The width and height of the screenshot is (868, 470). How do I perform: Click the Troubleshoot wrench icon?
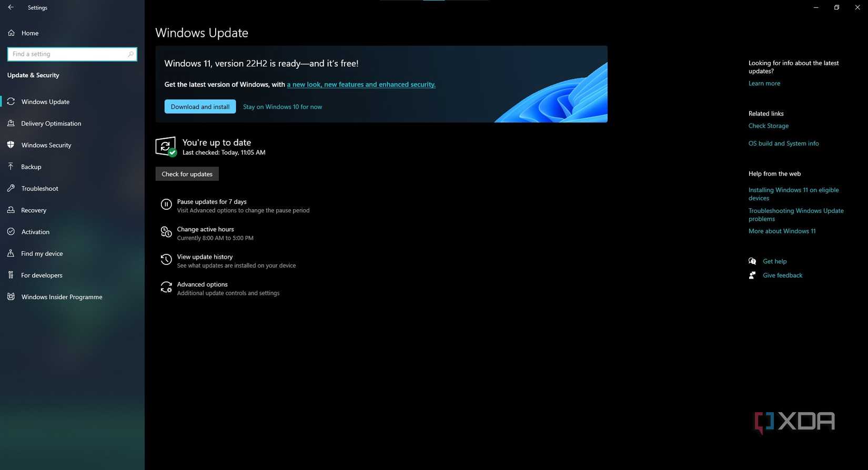[11, 188]
